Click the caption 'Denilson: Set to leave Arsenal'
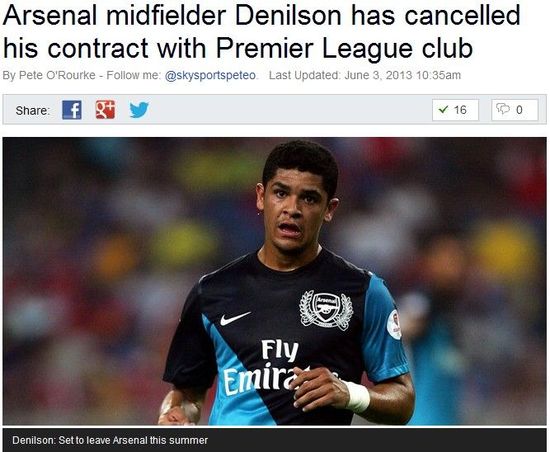Screen dimensions: 550x452 pyautogui.click(x=110, y=440)
